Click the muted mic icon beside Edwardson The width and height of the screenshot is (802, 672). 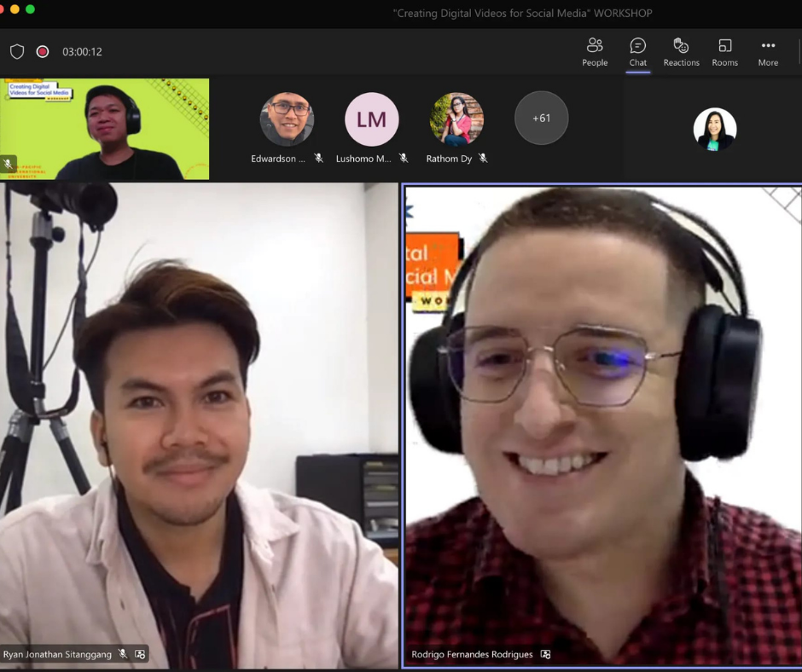318,159
